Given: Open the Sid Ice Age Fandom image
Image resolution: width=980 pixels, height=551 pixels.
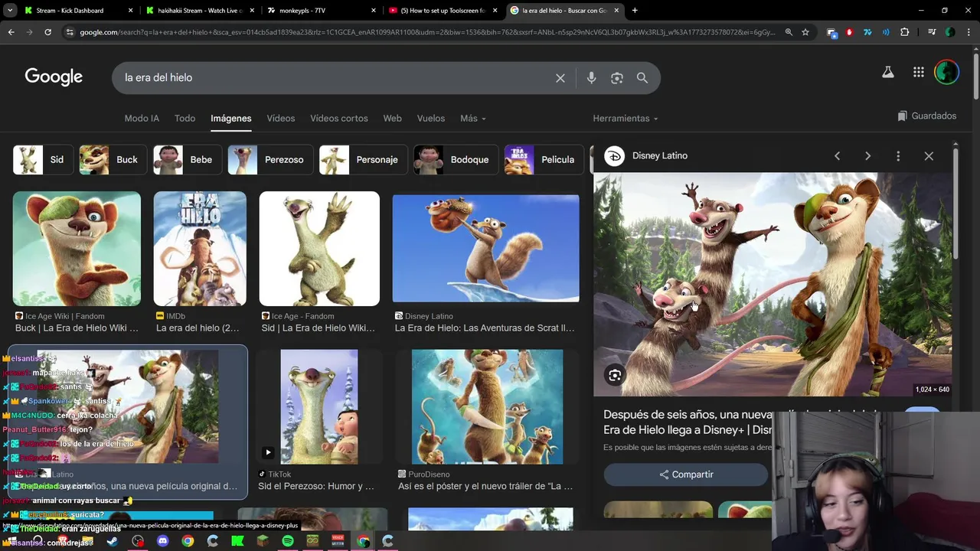Looking at the screenshot, I should pyautogui.click(x=319, y=249).
